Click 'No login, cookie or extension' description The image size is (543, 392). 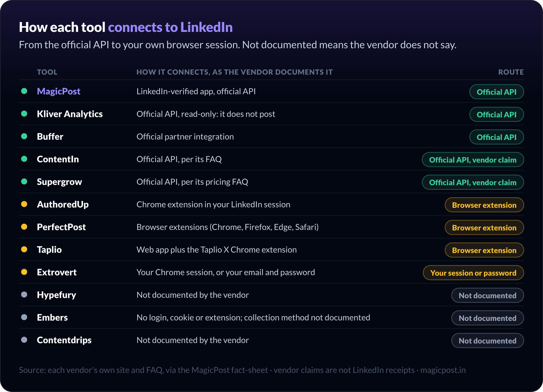tap(253, 318)
